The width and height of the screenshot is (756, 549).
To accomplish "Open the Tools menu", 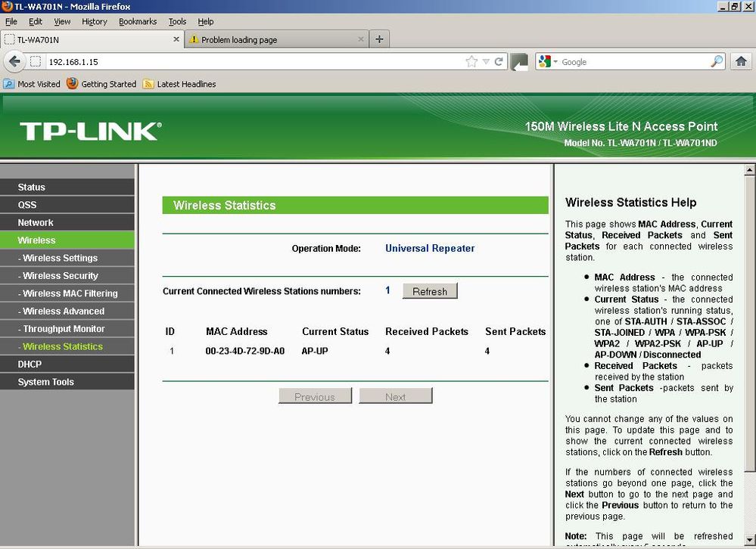I will pos(177,22).
